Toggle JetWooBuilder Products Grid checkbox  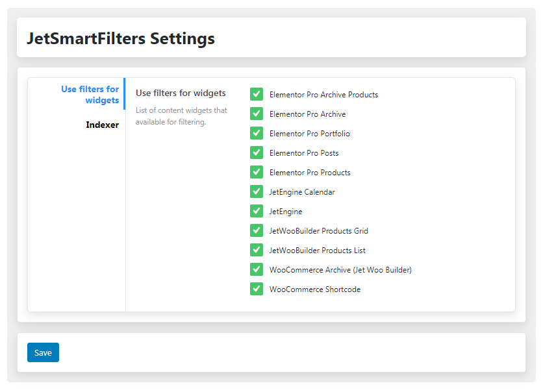coord(257,230)
